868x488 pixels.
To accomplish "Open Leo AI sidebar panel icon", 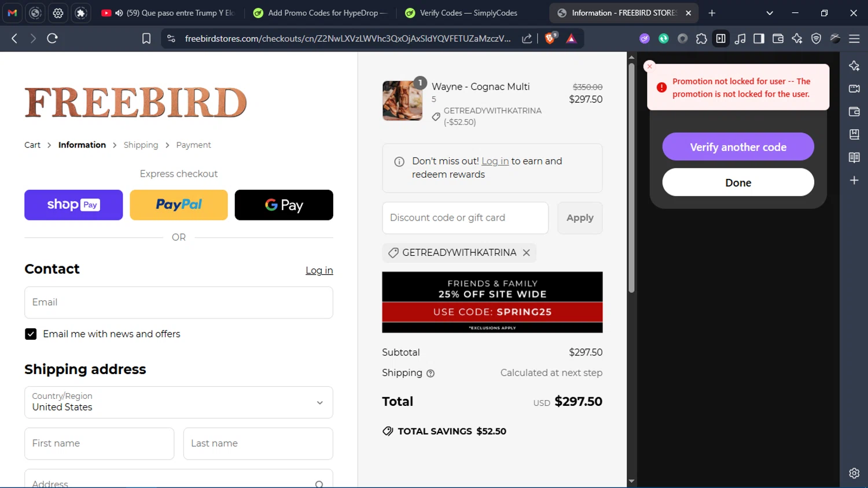I will pos(854,65).
